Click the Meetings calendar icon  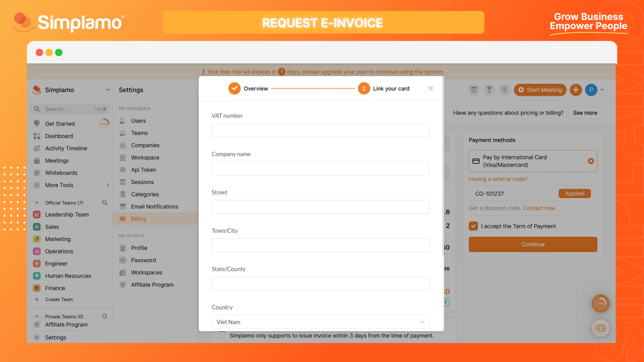point(37,161)
